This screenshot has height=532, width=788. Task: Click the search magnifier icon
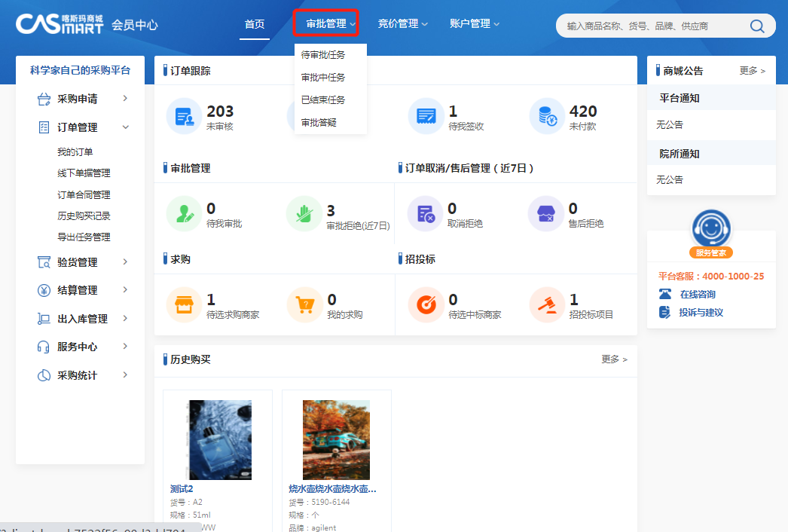pyautogui.click(x=757, y=26)
